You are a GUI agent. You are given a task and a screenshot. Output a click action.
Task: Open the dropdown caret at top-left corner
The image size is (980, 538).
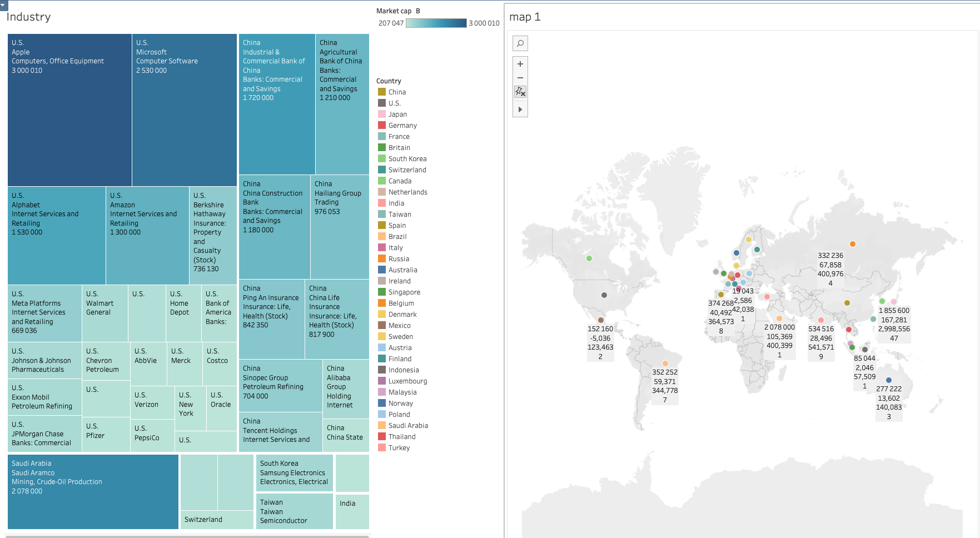[3, 5]
